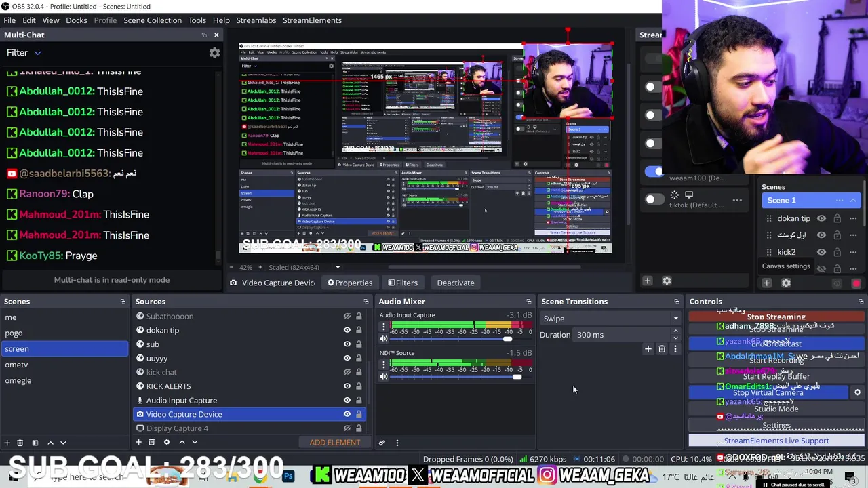Move selected source down
Screen dimensions: 868x488
pos(195,442)
